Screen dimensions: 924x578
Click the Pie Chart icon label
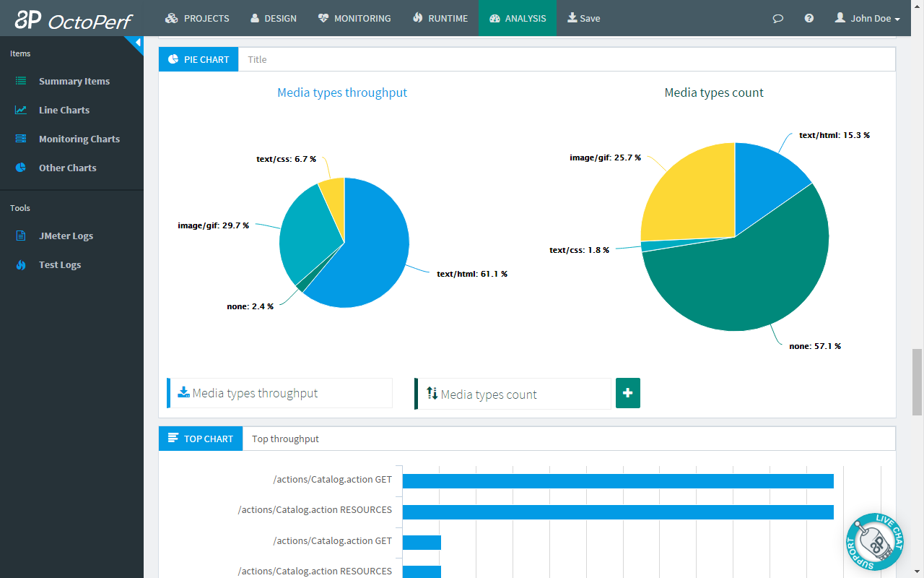[199, 59]
